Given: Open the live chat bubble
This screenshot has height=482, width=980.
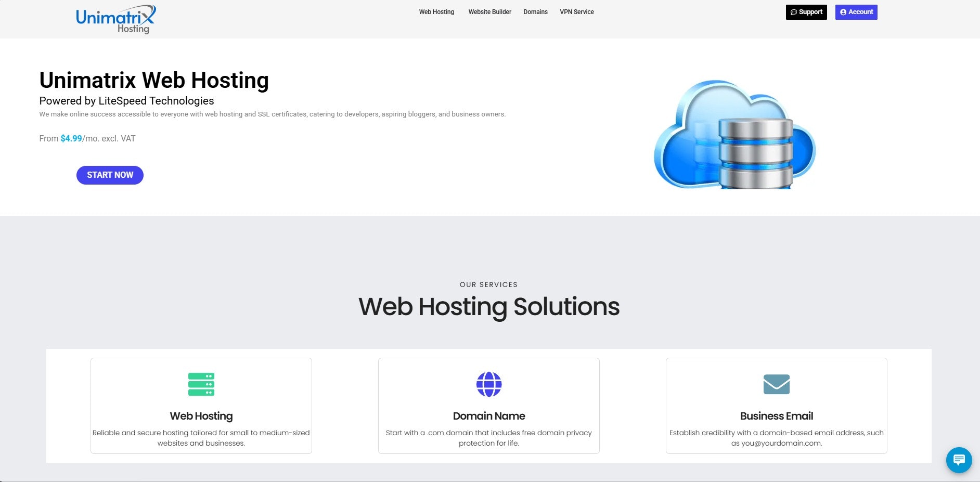Looking at the screenshot, I should coord(959,460).
